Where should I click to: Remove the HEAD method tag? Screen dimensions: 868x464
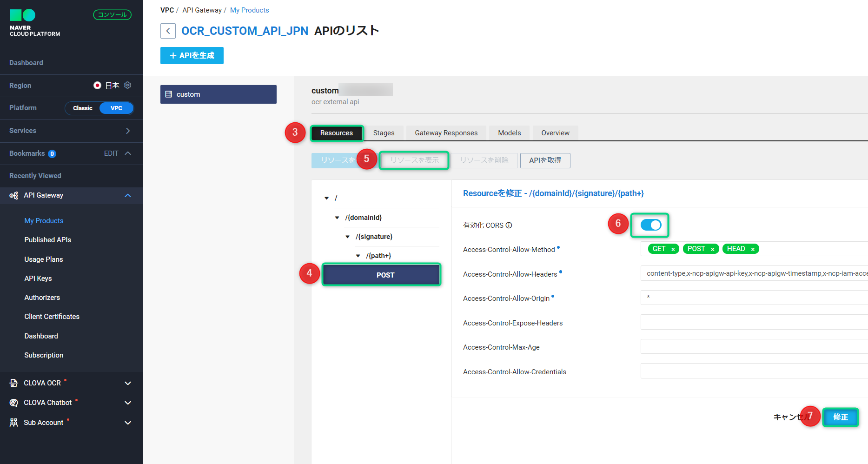(753, 249)
